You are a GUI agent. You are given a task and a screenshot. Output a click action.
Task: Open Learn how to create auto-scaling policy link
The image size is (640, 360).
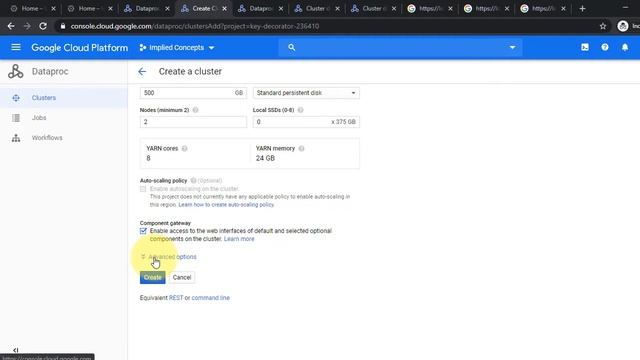pyautogui.click(x=226, y=204)
